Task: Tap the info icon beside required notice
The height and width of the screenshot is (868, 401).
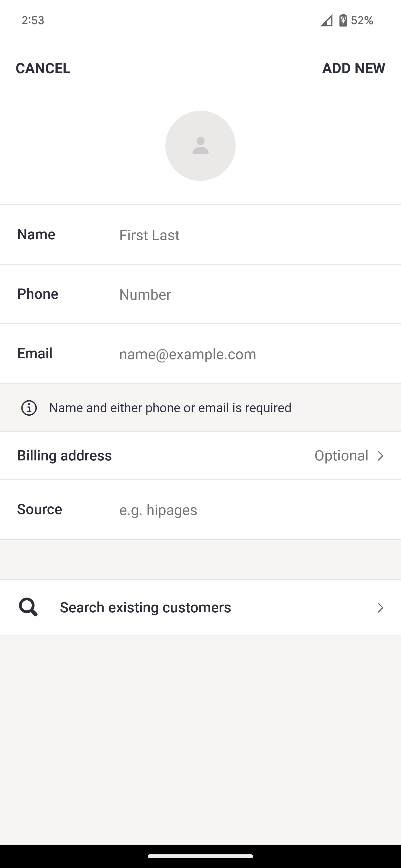Action: pos(29,408)
